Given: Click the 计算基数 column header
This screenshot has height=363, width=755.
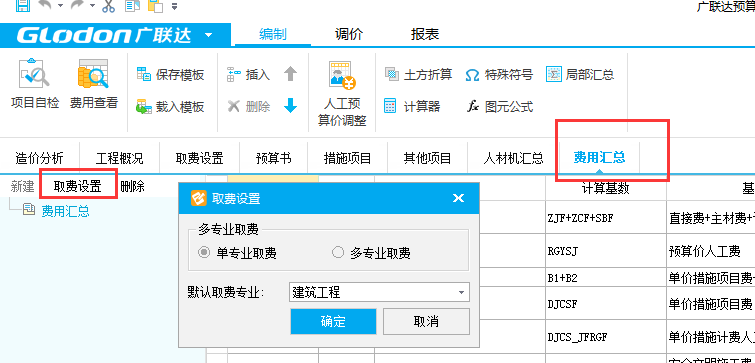Looking at the screenshot, I should [x=606, y=189].
